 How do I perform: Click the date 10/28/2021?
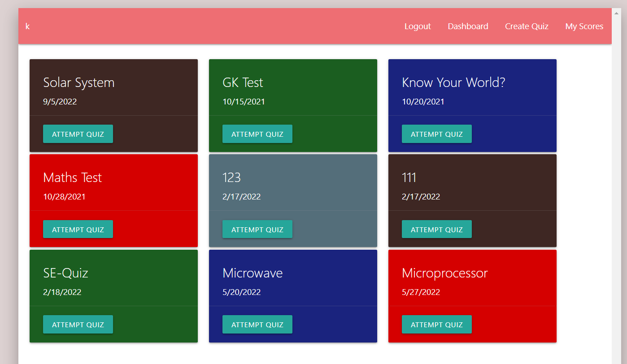click(64, 197)
